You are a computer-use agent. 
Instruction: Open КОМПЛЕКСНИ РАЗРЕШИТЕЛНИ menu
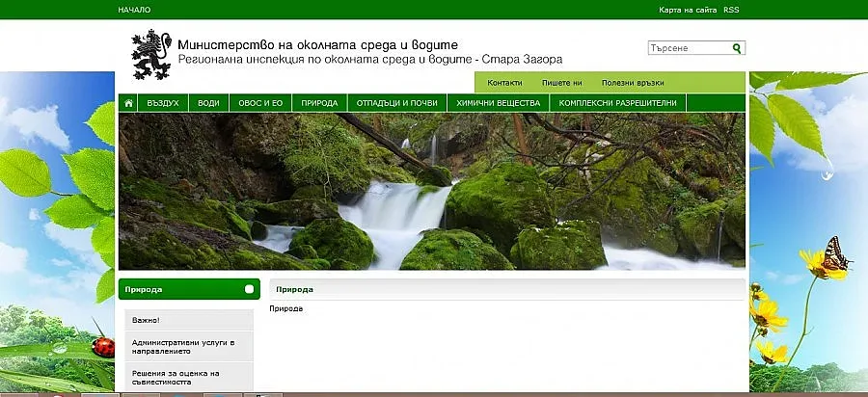(617, 103)
